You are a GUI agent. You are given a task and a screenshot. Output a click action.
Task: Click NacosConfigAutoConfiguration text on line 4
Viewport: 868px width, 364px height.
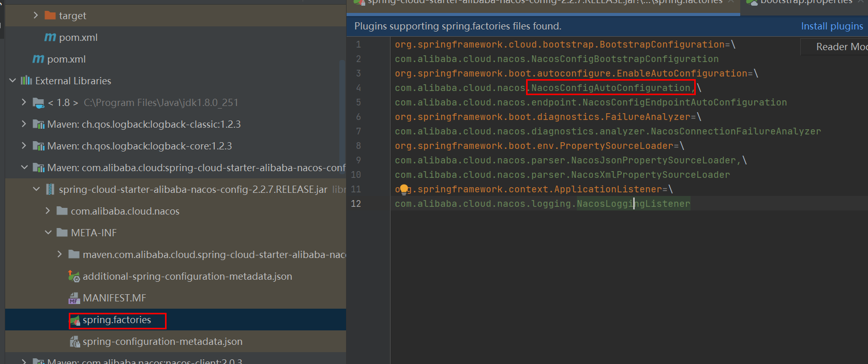[x=611, y=88]
